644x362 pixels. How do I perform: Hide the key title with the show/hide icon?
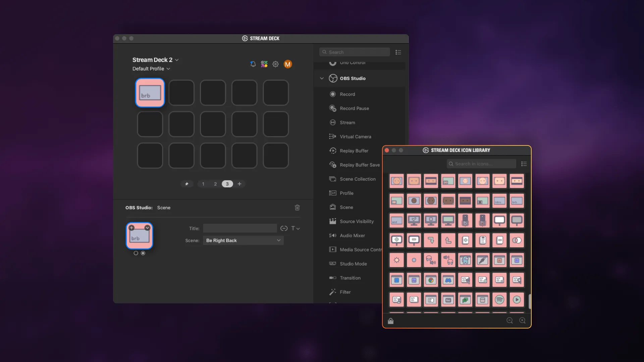point(284,228)
